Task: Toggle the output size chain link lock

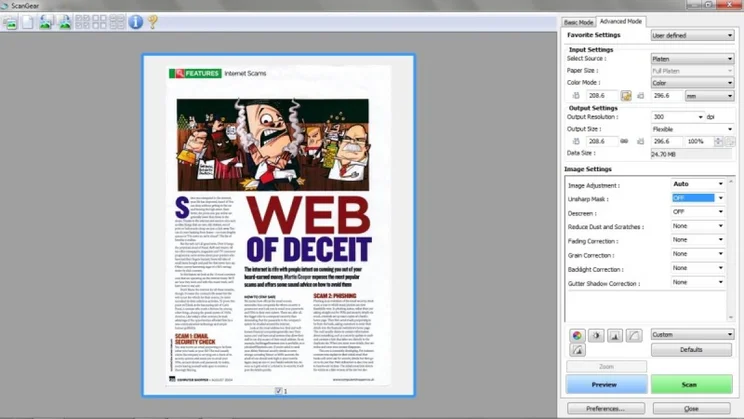Action: pos(626,142)
